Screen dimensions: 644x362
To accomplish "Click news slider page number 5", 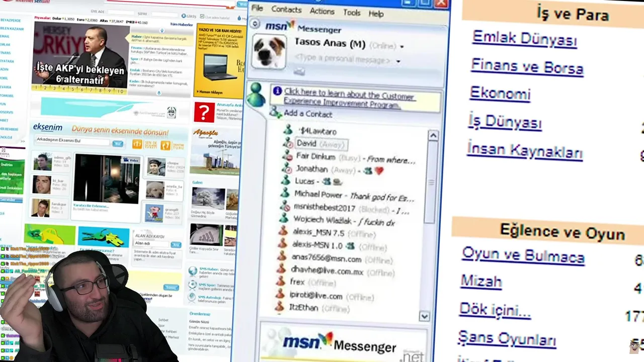I will 73,89.
